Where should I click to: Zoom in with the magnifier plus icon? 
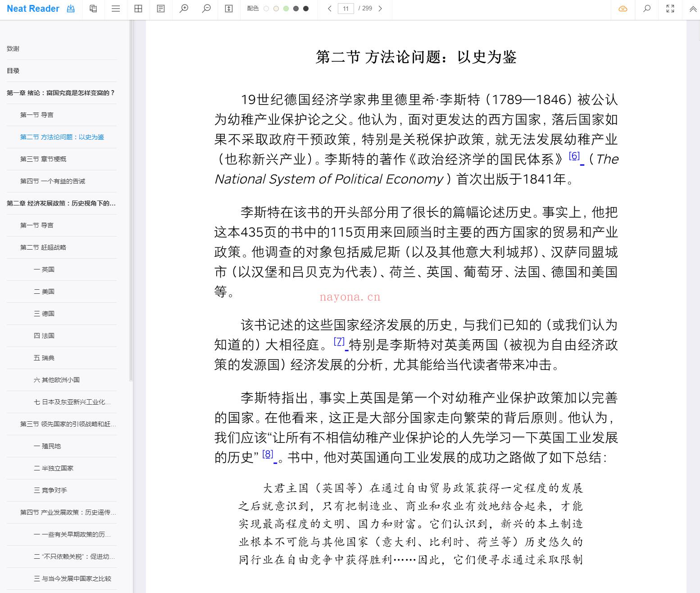(184, 9)
